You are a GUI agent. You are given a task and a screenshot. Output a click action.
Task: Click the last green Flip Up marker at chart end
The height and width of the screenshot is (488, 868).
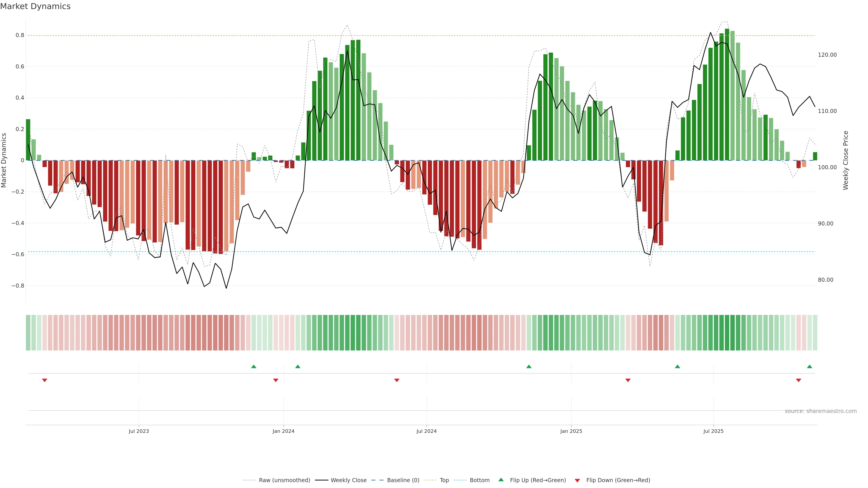tap(809, 366)
